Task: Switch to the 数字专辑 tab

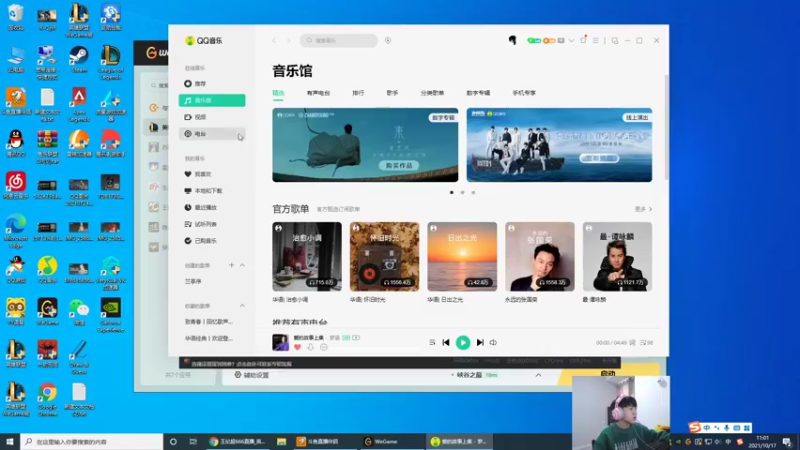Action: (x=478, y=93)
